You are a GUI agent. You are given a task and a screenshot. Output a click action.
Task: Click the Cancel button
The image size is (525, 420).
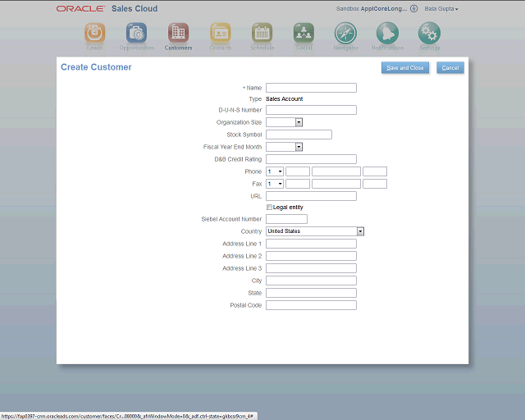click(450, 67)
